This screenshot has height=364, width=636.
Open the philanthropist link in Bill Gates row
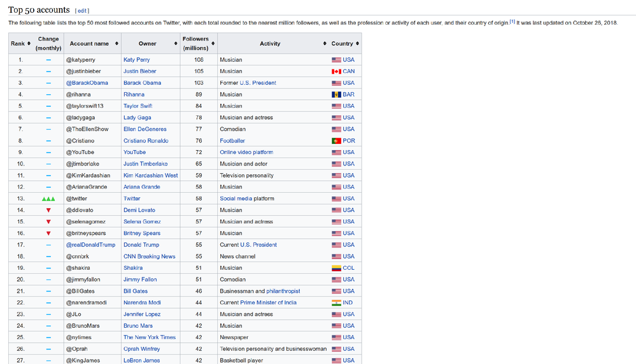[x=283, y=291]
